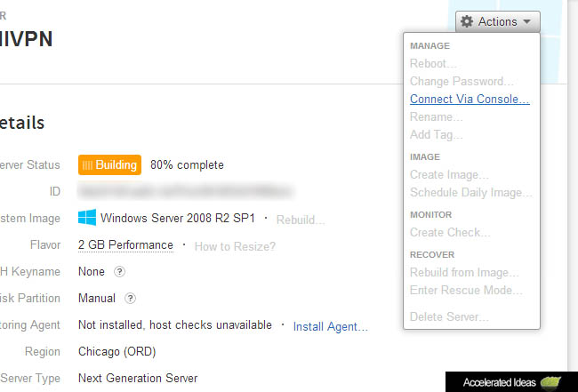Screen dimensions: 578x392
Task: Open Schedule Daily Image option
Action: click(x=471, y=193)
